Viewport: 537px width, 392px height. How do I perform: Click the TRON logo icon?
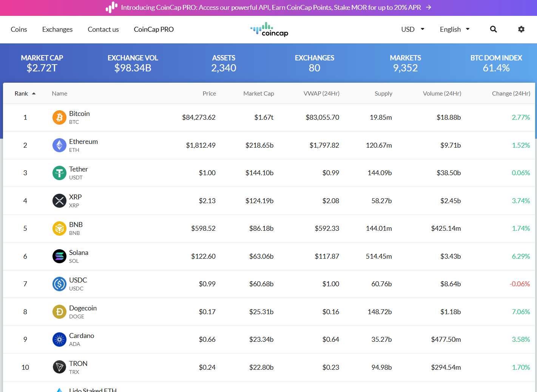[x=59, y=367]
